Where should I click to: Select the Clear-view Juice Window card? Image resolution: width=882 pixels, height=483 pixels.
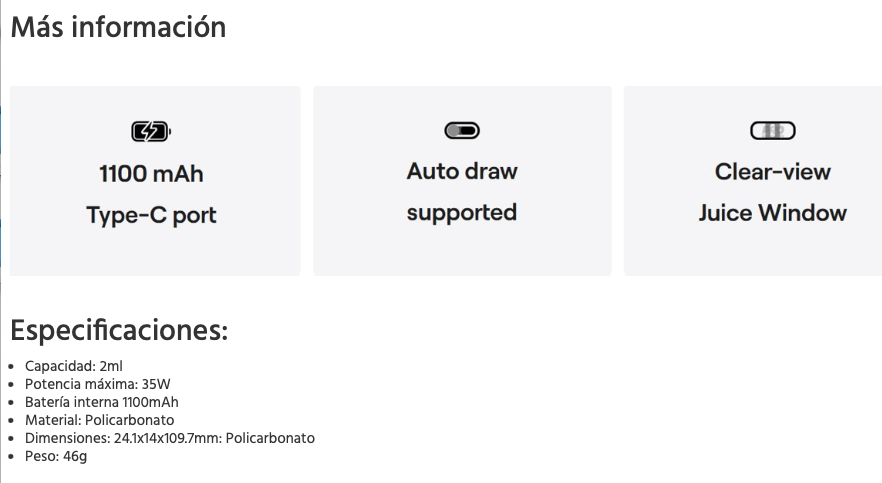(x=753, y=181)
